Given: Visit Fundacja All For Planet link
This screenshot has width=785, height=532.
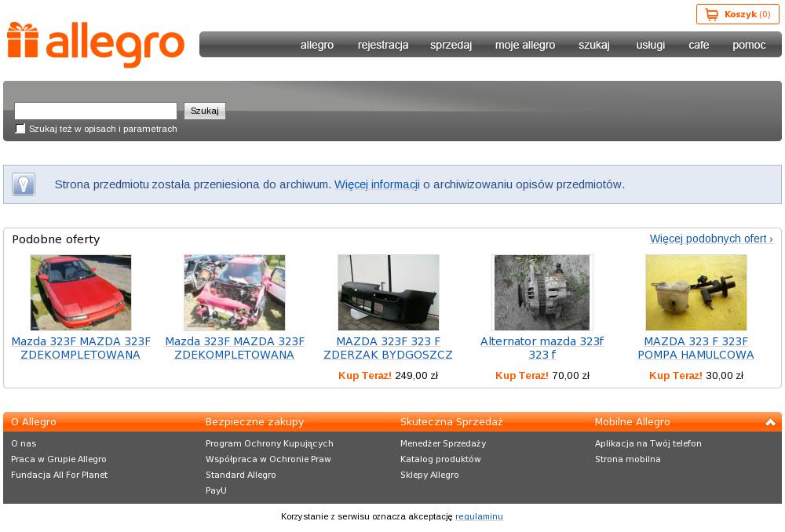Looking at the screenshot, I should click(59, 475).
